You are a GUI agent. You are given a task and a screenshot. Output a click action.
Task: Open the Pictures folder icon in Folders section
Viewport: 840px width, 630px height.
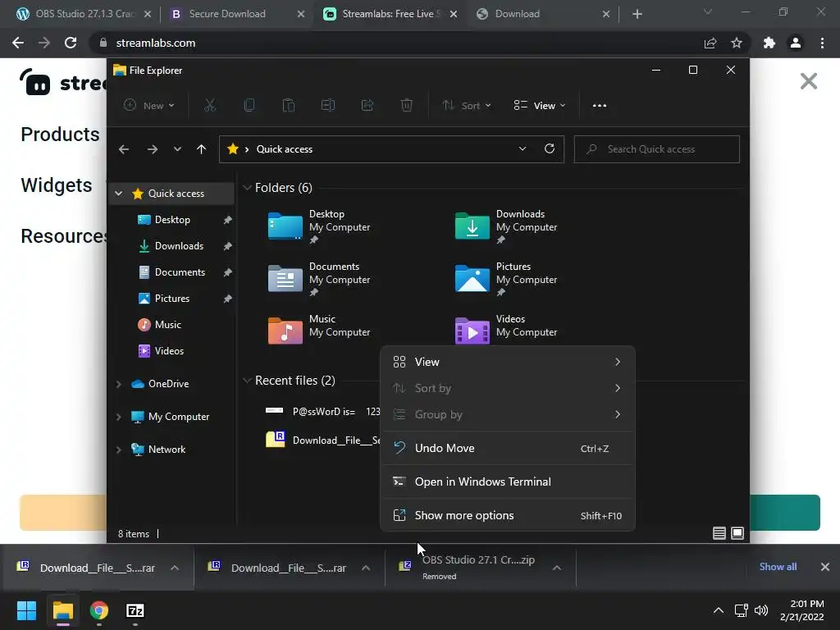[472, 278]
